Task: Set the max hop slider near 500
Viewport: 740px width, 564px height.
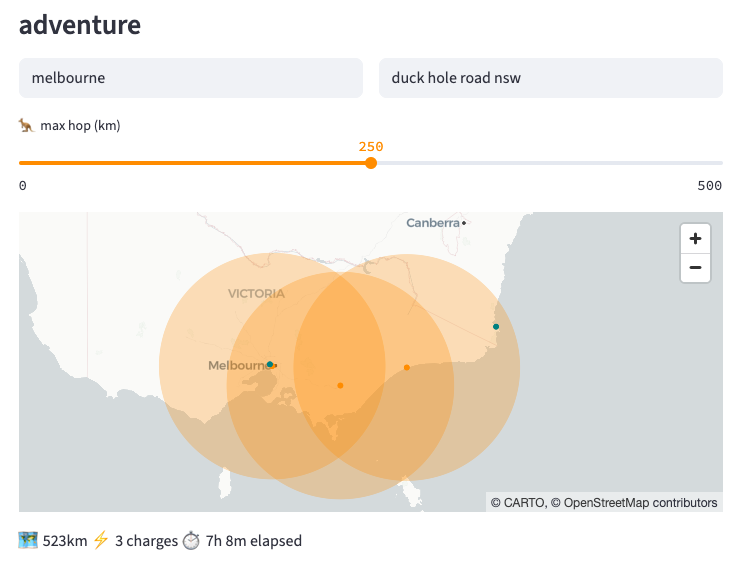Action: (720, 163)
